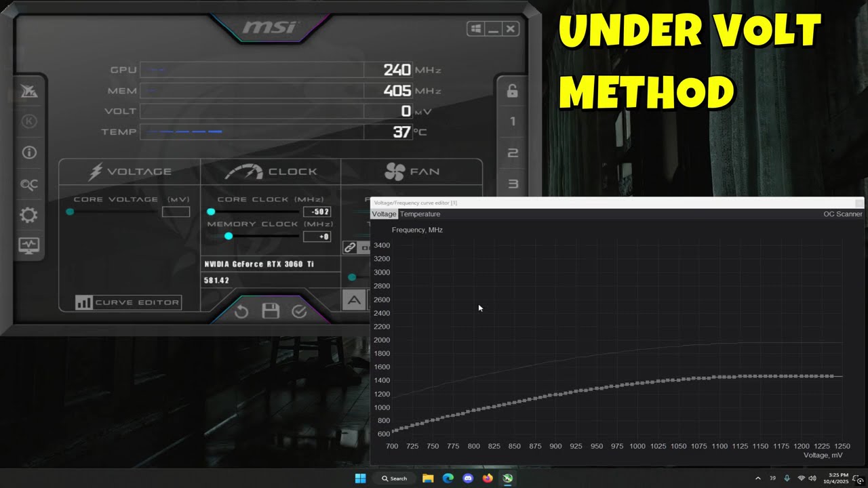
Task: Open the information icon in sidebar
Action: pos(29,152)
